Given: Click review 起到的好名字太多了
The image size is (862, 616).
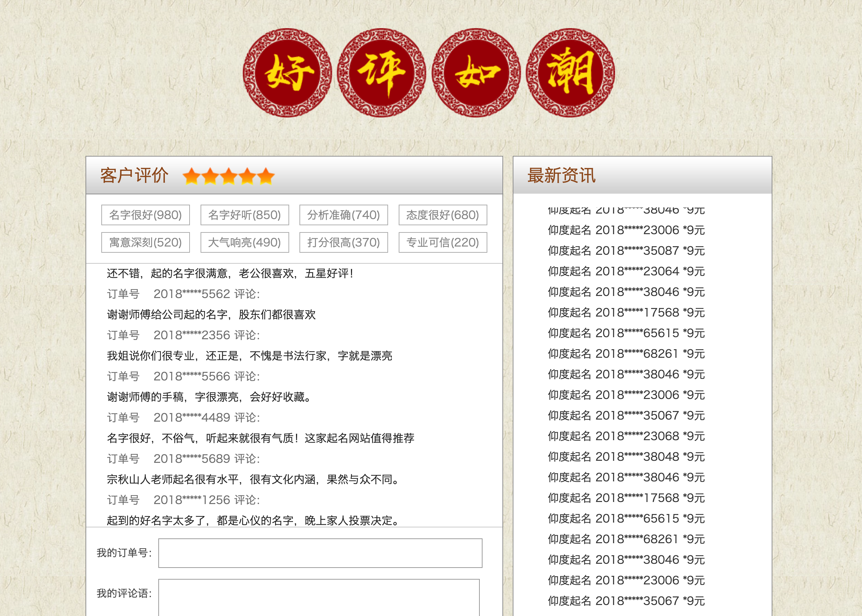Looking at the screenshot, I should point(253,521).
